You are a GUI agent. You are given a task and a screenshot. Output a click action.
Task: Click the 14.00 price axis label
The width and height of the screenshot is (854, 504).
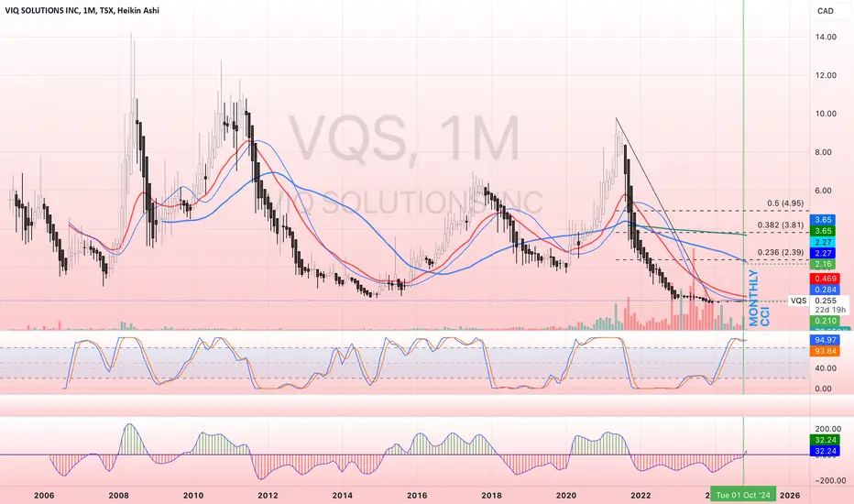tap(826, 37)
